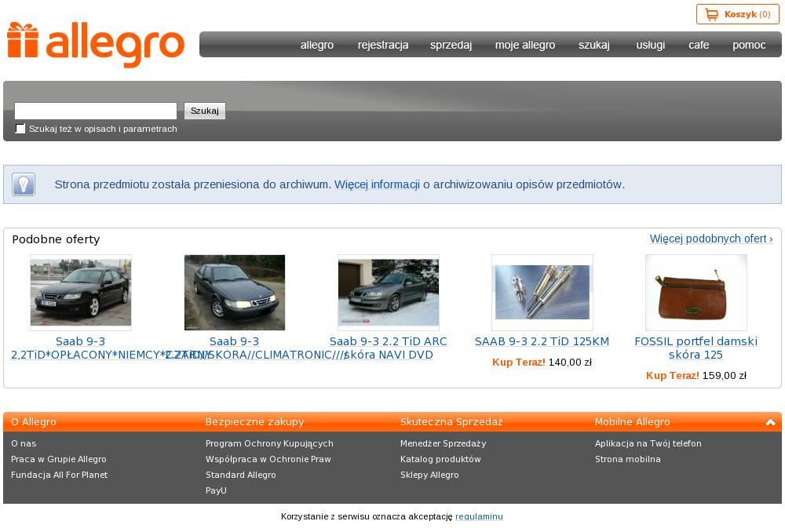Click the O Allegro footer heading

(34, 422)
